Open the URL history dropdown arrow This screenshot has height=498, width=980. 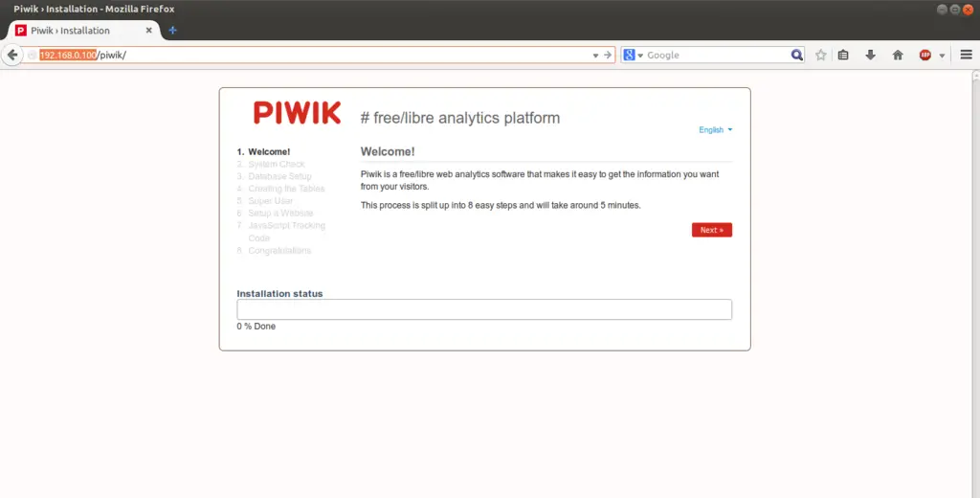click(x=595, y=55)
